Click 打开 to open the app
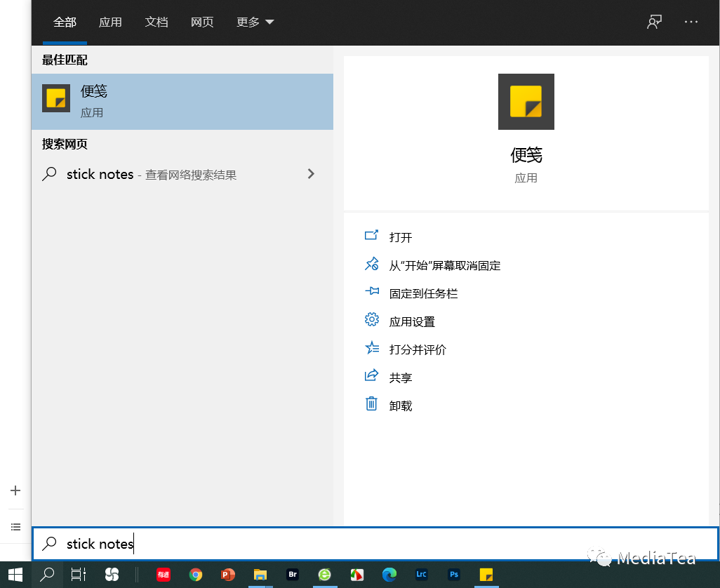 pyautogui.click(x=401, y=237)
